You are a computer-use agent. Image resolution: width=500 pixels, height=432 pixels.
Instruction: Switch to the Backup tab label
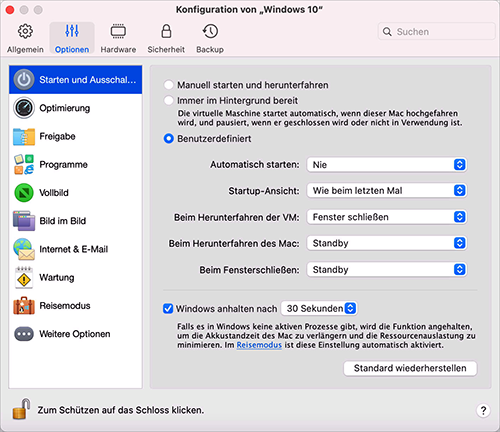[210, 50]
